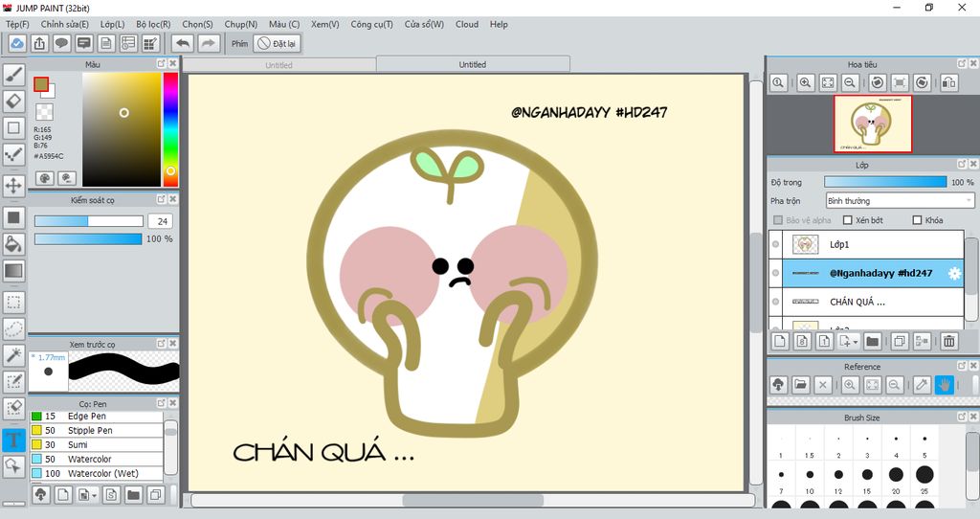Select the Sumi brush
Screen dimensions: 980x519
97,445
